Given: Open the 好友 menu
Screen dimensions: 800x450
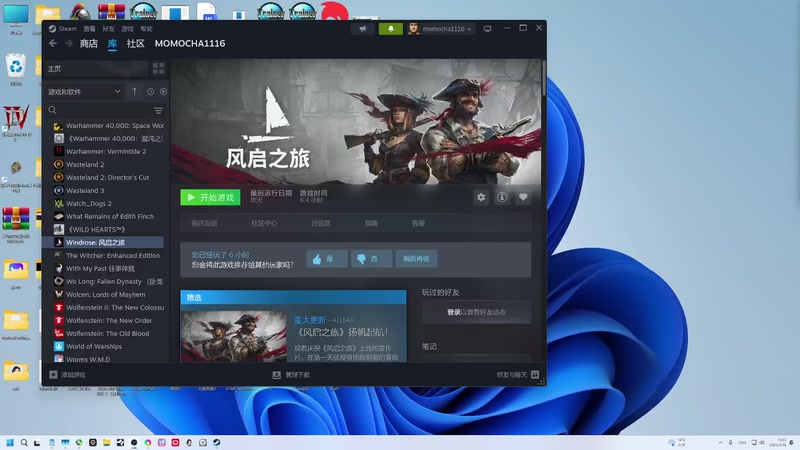Looking at the screenshot, I should [x=108, y=29].
